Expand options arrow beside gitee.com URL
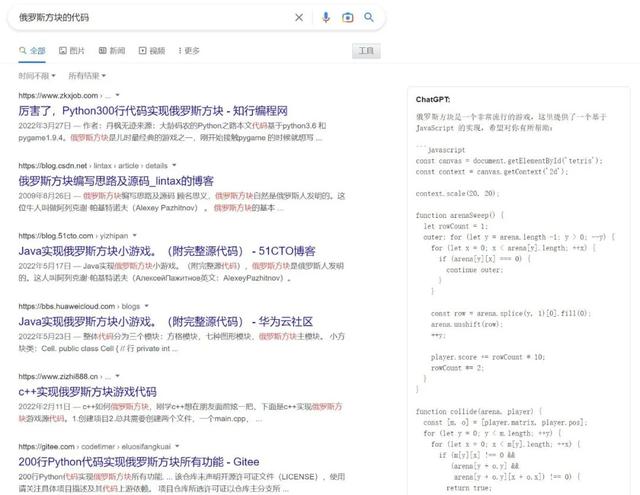 (177, 446)
